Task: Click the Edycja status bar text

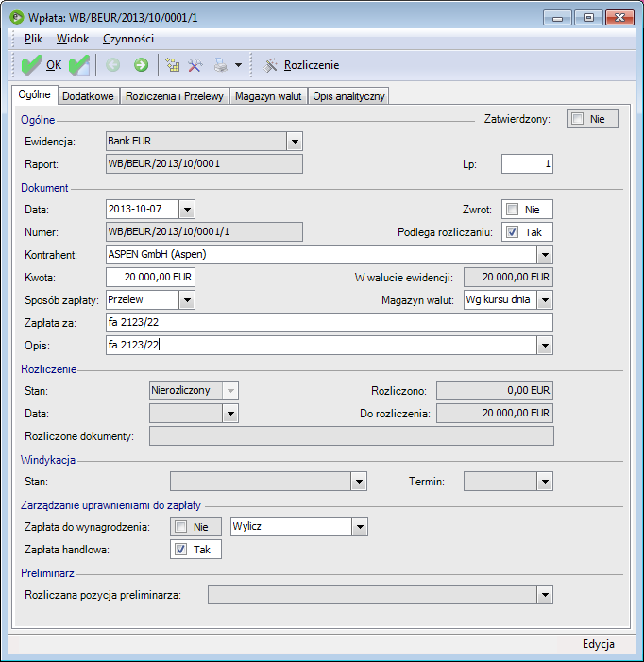Action: coord(599,644)
